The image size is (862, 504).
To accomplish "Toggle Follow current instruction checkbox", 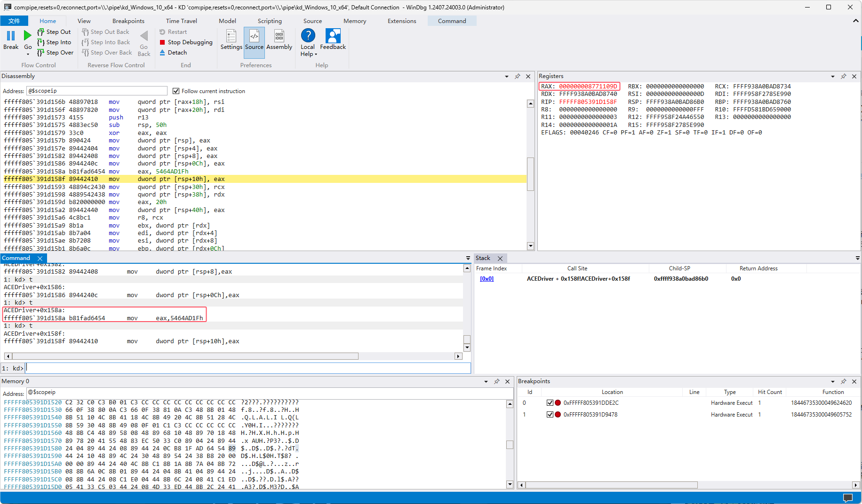I will [x=176, y=91].
